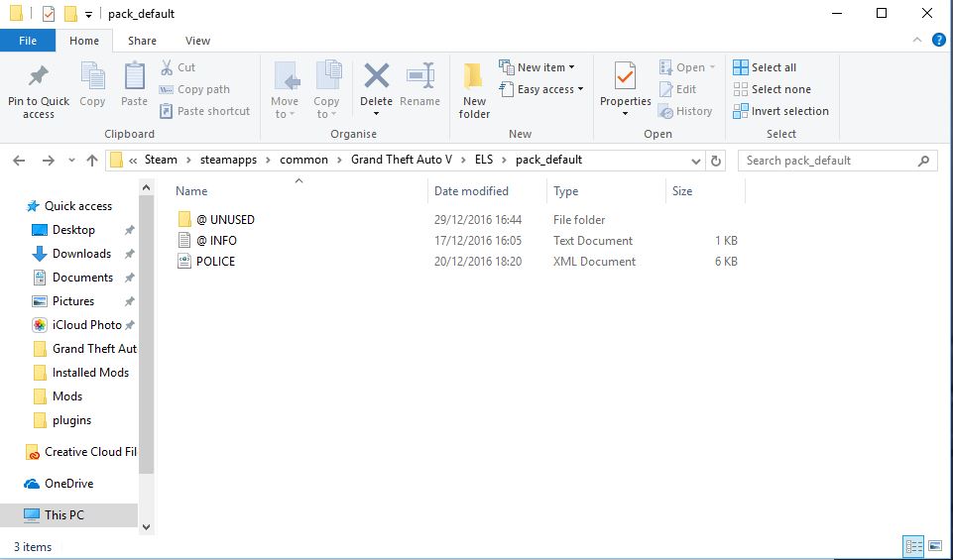Select the @ INFO text document
953x560 pixels.
(x=216, y=241)
